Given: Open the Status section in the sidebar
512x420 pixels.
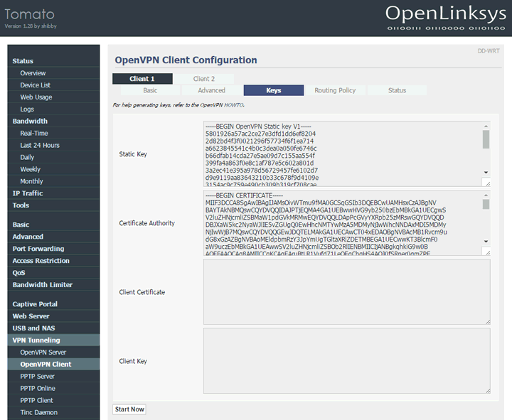Looking at the screenshot, I should click(x=53, y=61).
